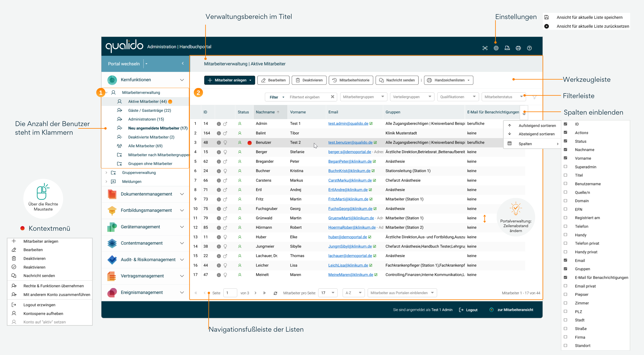Choose Kontosperre aufheben in context menu
This screenshot has height=355, width=644.
50,314
